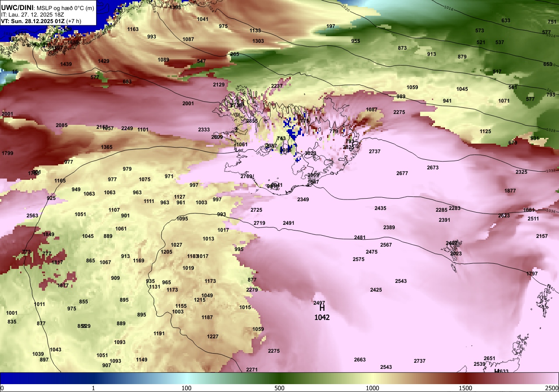Click the pink end of the color scale

542,378
